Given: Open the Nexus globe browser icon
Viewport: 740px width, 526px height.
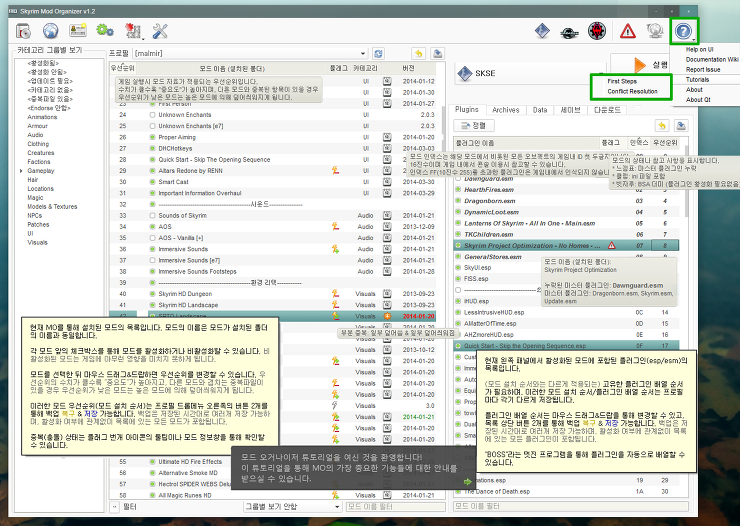Looking at the screenshot, I should [x=50, y=31].
